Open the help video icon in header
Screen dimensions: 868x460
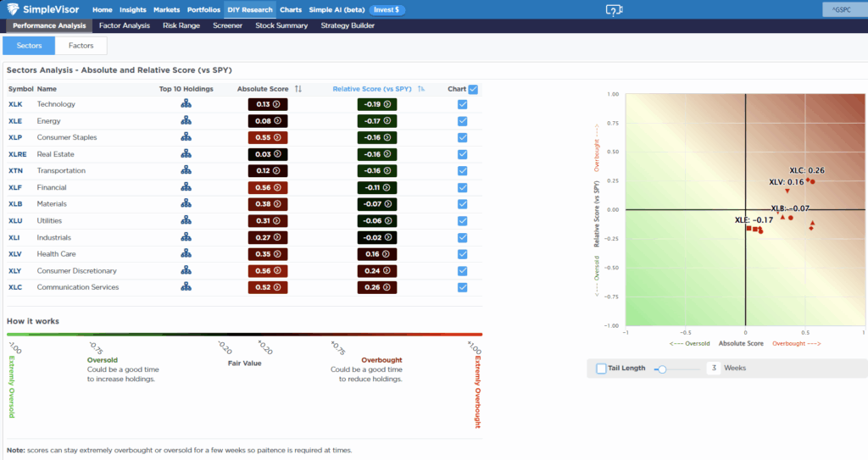click(614, 10)
